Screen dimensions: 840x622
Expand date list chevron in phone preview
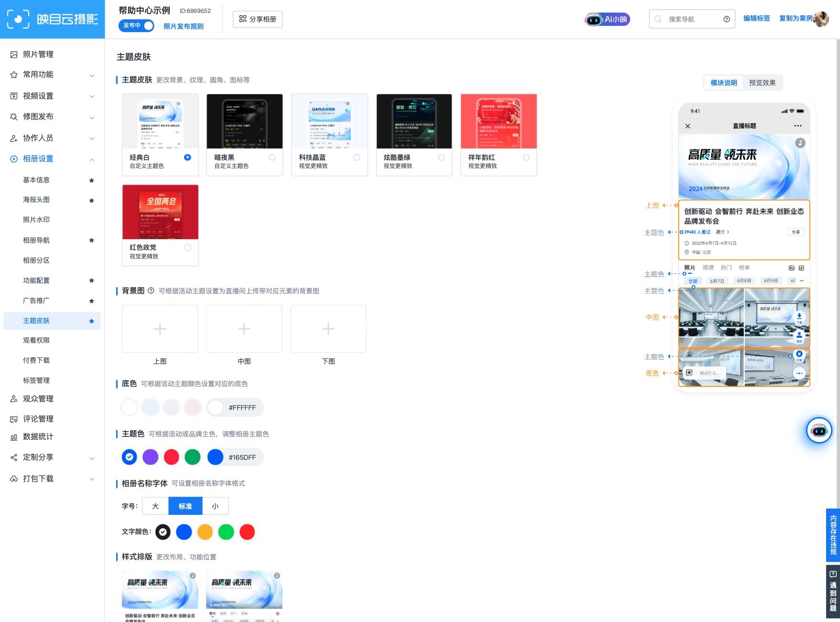click(802, 281)
